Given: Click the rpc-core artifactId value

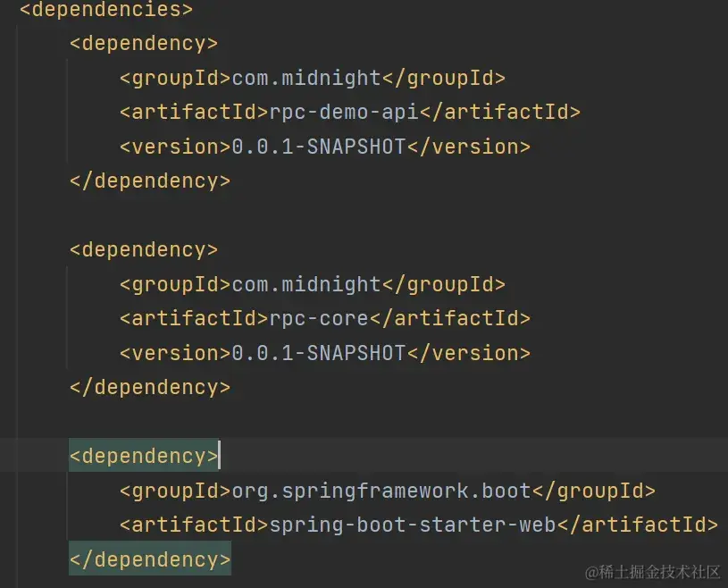Looking at the screenshot, I should coord(319,319).
